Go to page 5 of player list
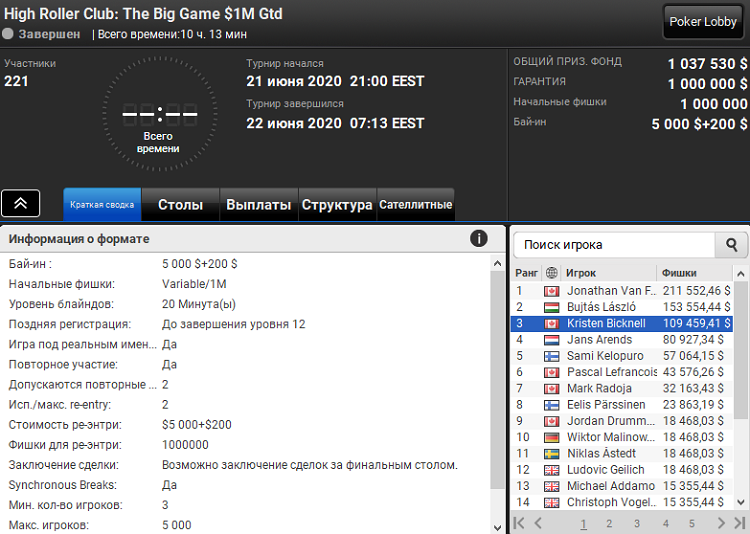This screenshot has width=750, height=534. [x=692, y=524]
